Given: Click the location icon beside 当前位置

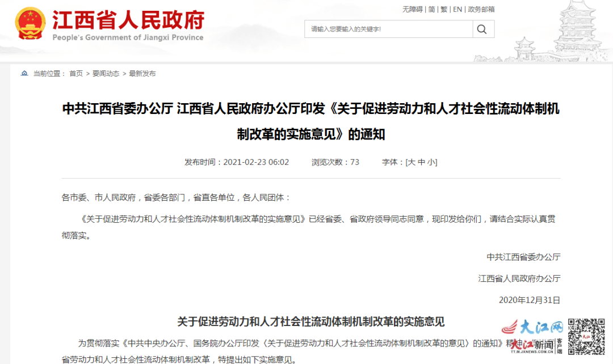Looking at the screenshot, I should coord(23,73).
